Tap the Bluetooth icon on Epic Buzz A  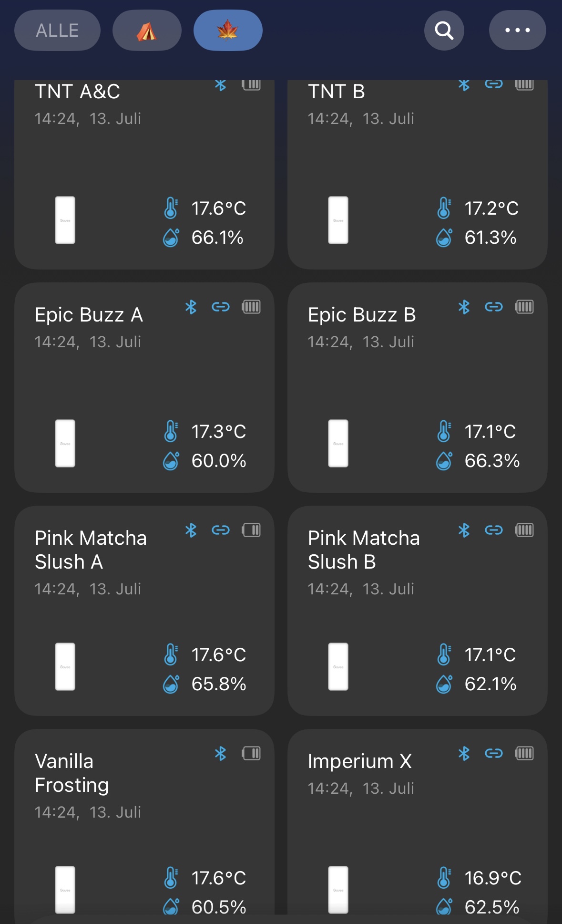pos(191,307)
